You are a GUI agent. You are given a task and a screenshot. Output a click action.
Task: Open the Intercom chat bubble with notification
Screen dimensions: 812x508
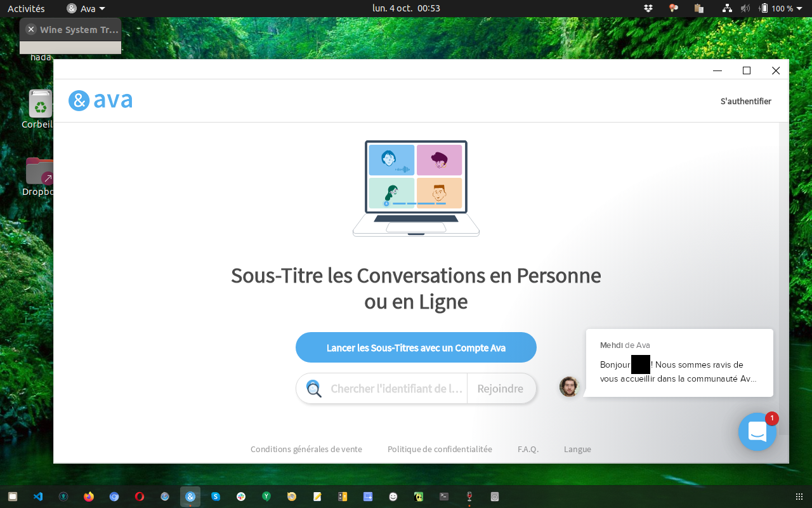[757, 432]
